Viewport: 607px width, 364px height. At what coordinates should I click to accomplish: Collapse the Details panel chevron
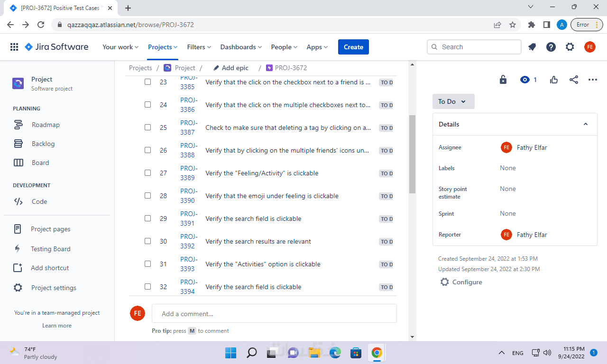click(586, 124)
